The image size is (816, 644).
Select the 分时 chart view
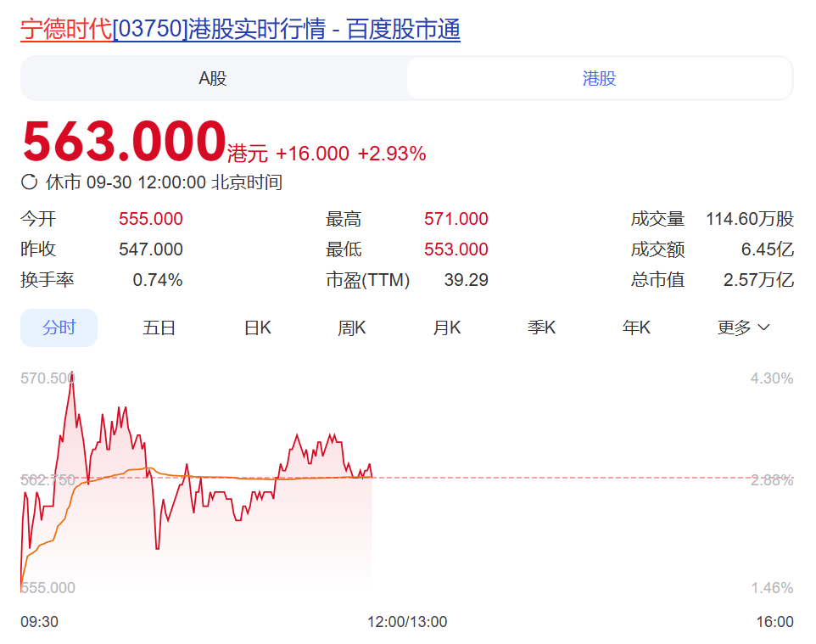pyautogui.click(x=59, y=328)
